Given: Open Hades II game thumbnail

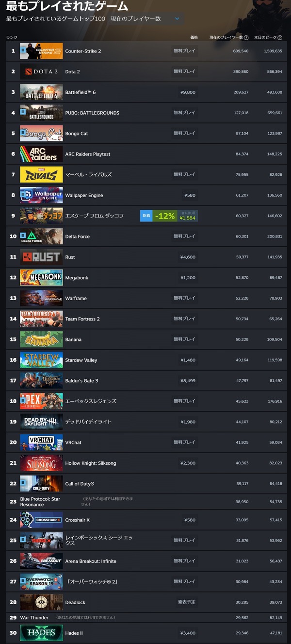Looking at the screenshot, I should [41, 633].
